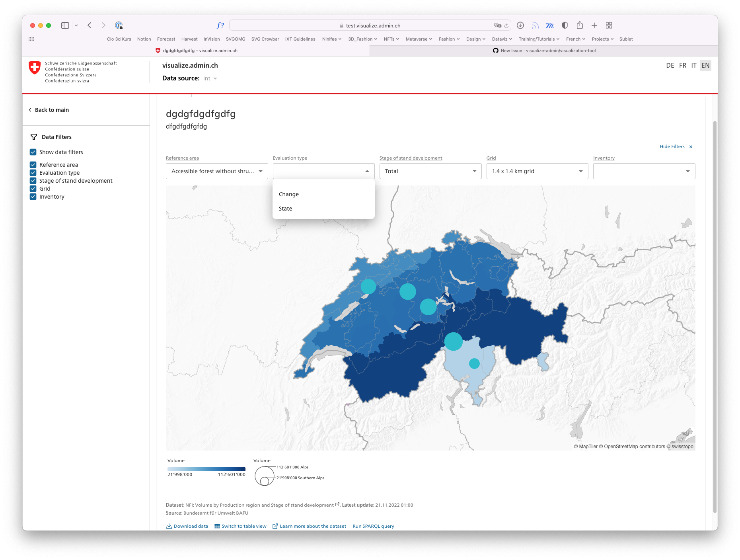Screen dimensions: 740x560
Task: Open the Notion bookmark
Action: (144, 39)
